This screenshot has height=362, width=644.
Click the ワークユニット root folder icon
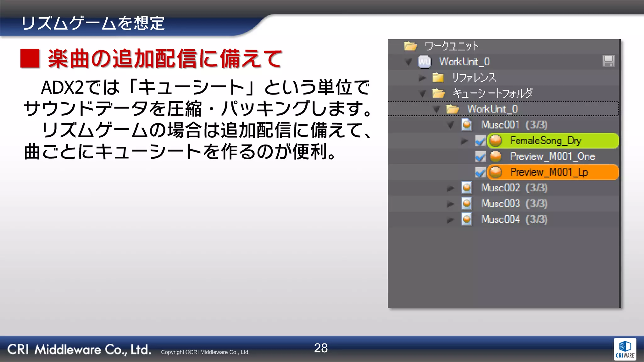[x=410, y=46]
